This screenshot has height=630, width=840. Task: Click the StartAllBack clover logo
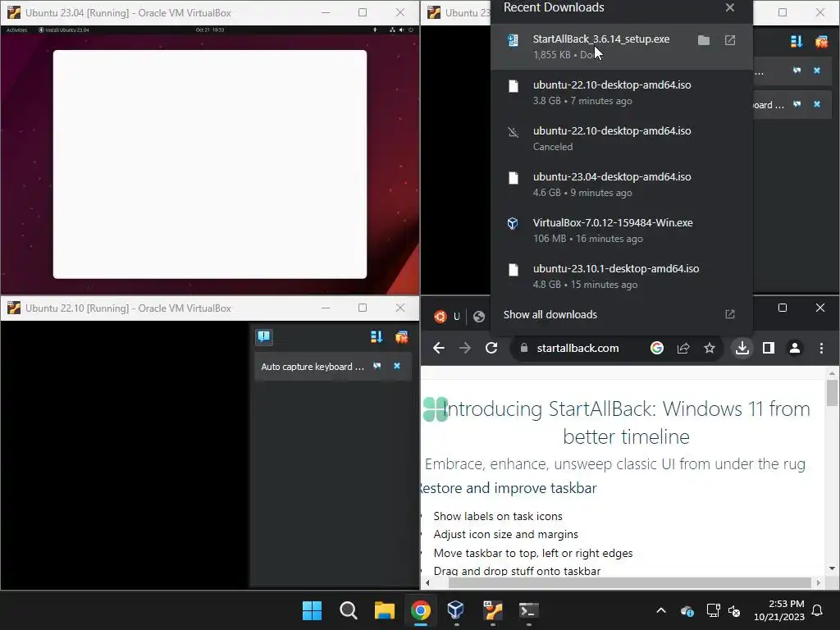(435, 409)
